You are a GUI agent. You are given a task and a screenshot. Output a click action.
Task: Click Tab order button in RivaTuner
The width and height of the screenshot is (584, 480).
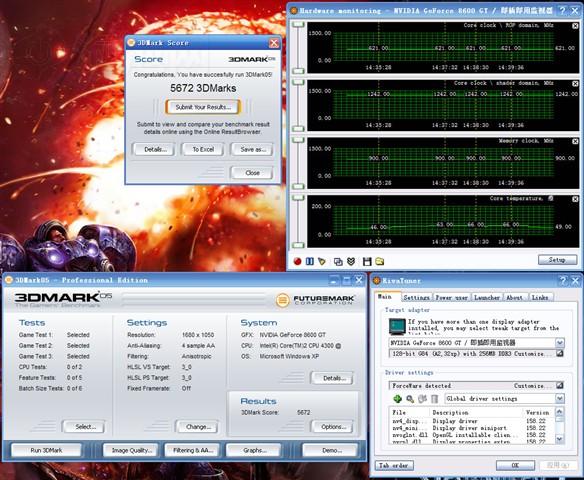click(x=394, y=465)
